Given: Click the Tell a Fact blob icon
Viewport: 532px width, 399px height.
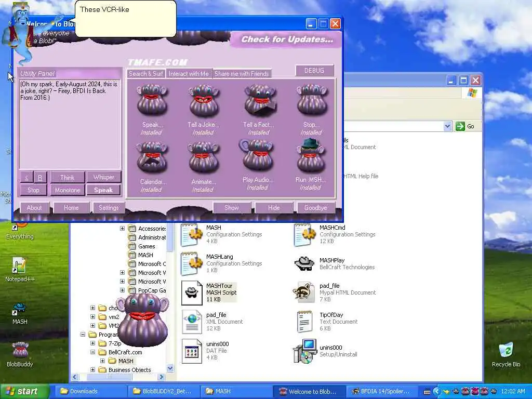Looking at the screenshot, I should [x=260, y=100].
